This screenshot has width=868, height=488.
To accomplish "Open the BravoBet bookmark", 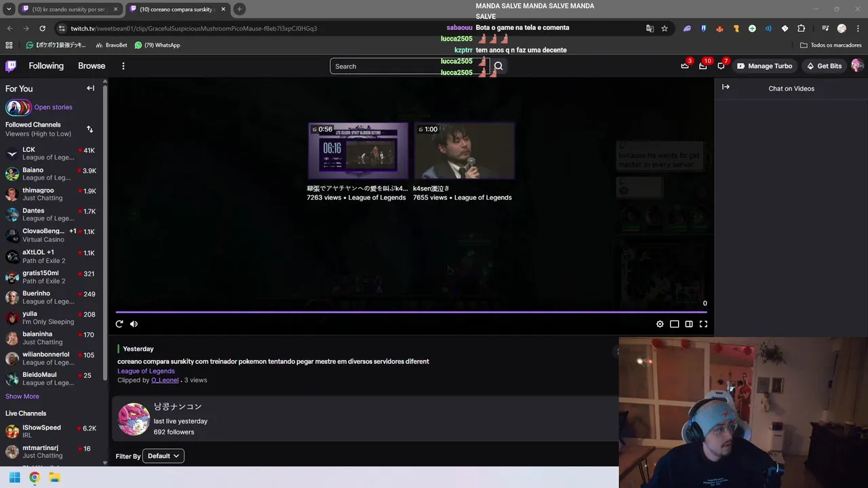I will pyautogui.click(x=111, y=45).
